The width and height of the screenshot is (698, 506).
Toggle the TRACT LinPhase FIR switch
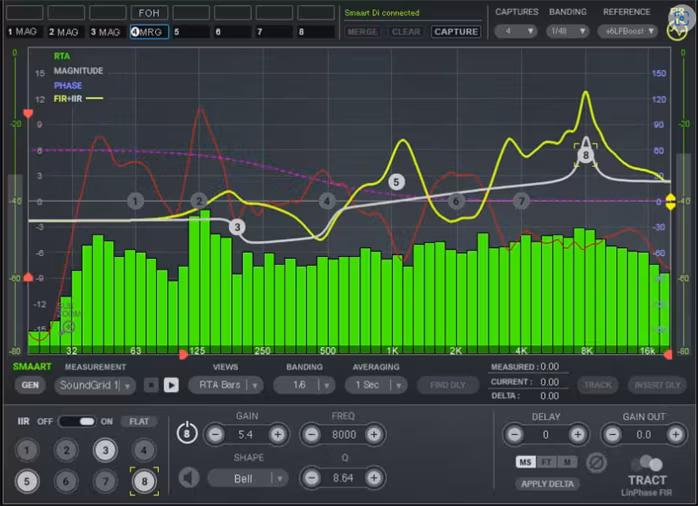point(648,464)
